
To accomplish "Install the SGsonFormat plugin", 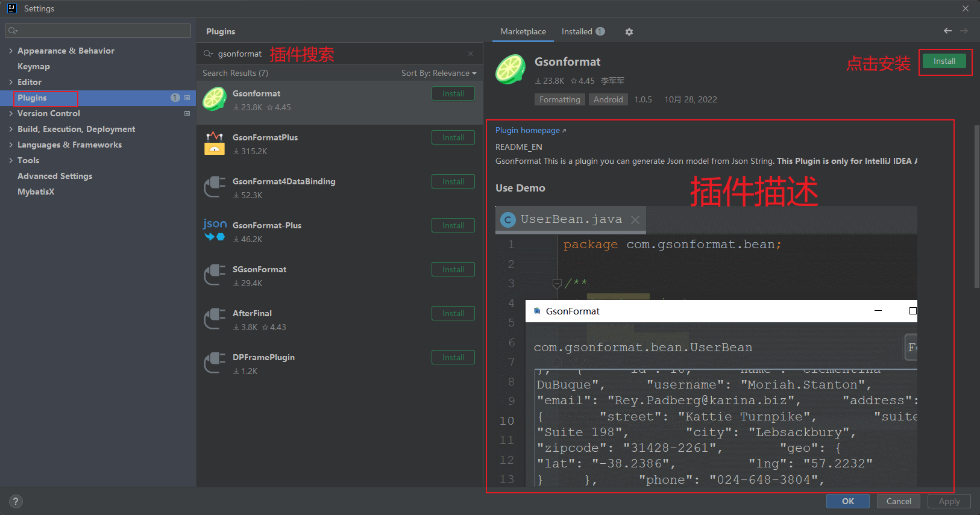I will (453, 269).
